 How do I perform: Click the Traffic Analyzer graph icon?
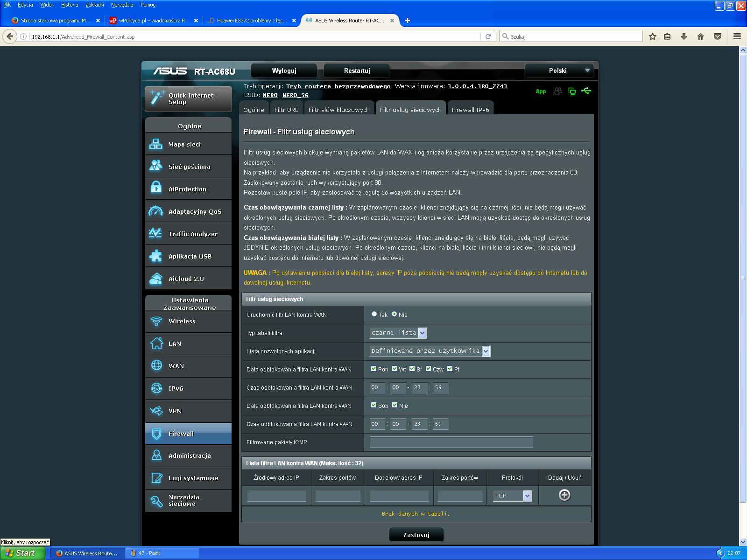tap(156, 233)
